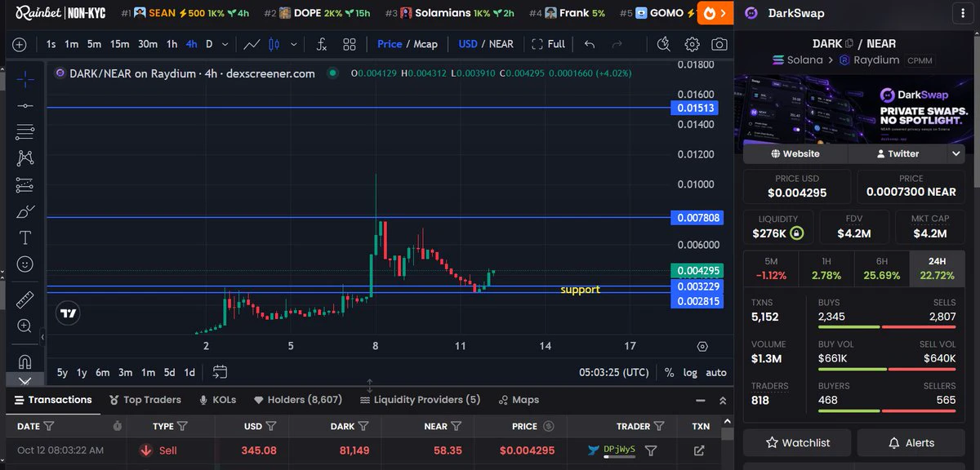Select the ruler measure tool
The width and height of the screenshot is (980, 470).
tap(25, 299)
